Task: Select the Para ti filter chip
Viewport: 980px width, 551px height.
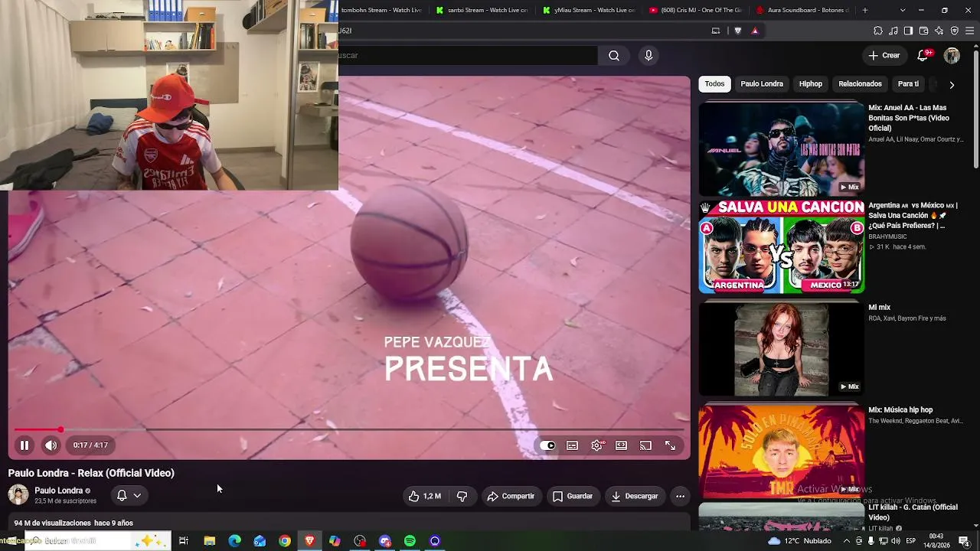Action: 908,84
